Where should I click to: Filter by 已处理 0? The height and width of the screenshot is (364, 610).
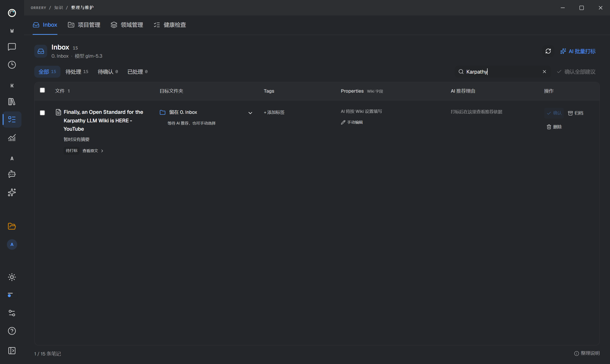138,72
